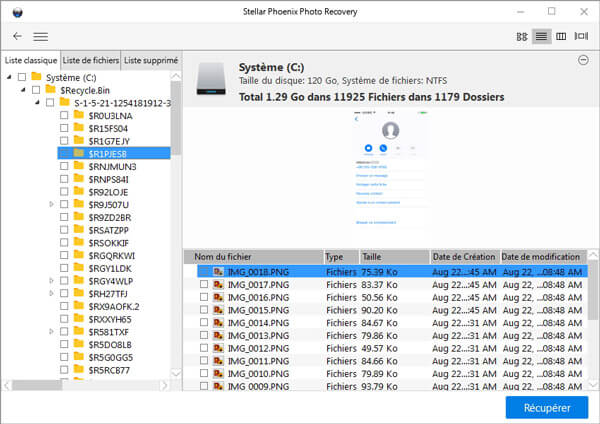The height and width of the screenshot is (424, 600).
Task: Click the $RNJMUN3 folder icon
Action: point(79,166)
